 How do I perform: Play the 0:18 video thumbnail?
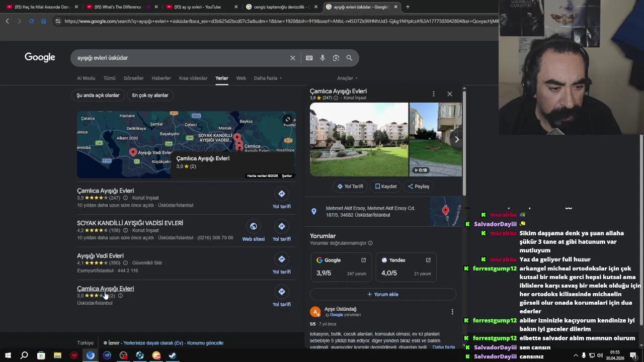[436, 139]
